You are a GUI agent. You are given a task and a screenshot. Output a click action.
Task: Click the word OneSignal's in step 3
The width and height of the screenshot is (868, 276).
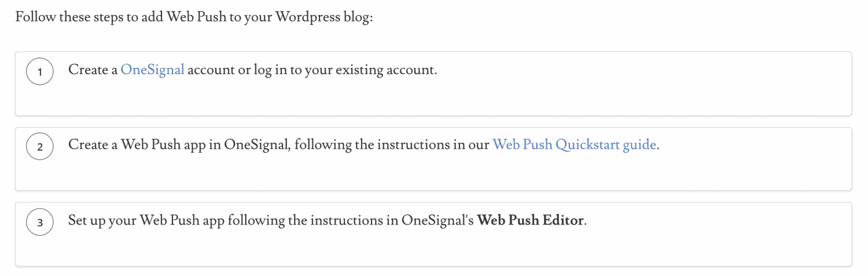(437, 220)
